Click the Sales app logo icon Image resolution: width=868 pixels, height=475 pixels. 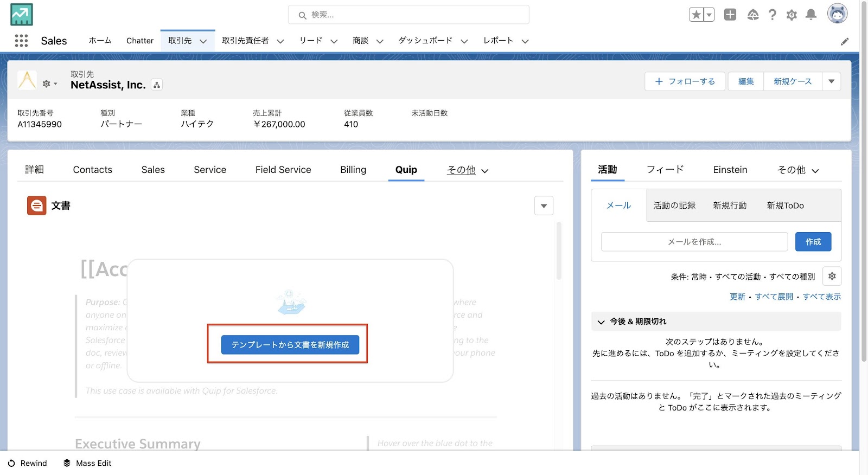click(22, 15)
